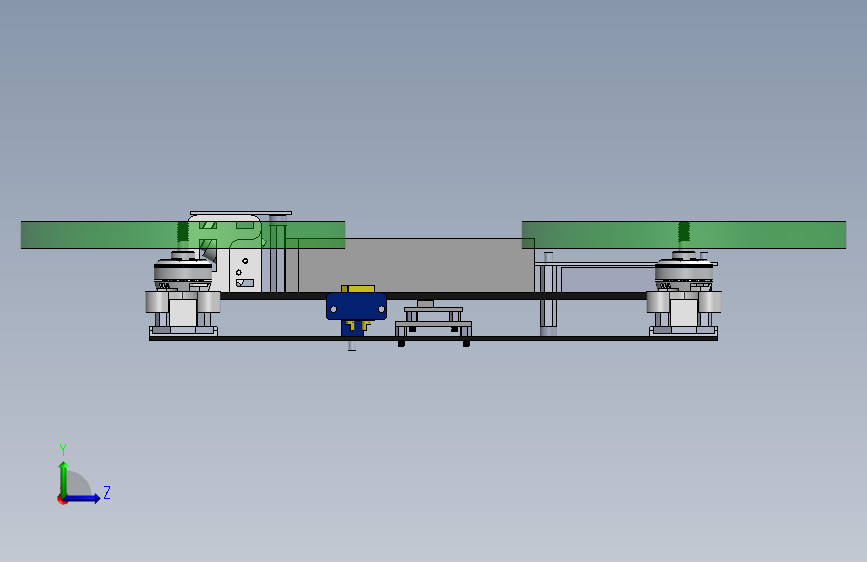The width and height of the screenshot is (867, 562).
Task: Select the white housing with small holes
Action: (238, 254)
